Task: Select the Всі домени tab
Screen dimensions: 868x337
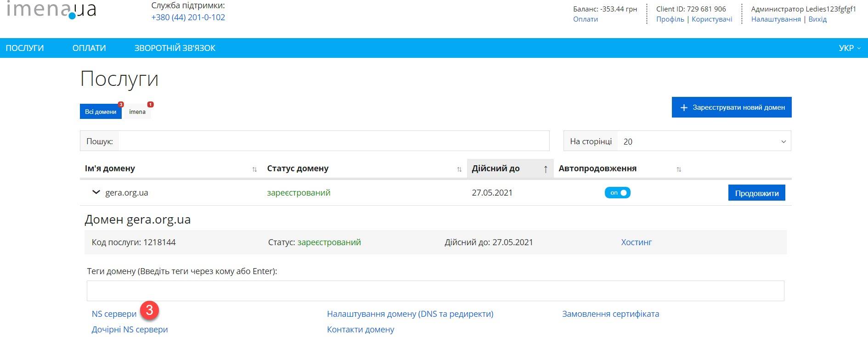Action: click(101, 112)
